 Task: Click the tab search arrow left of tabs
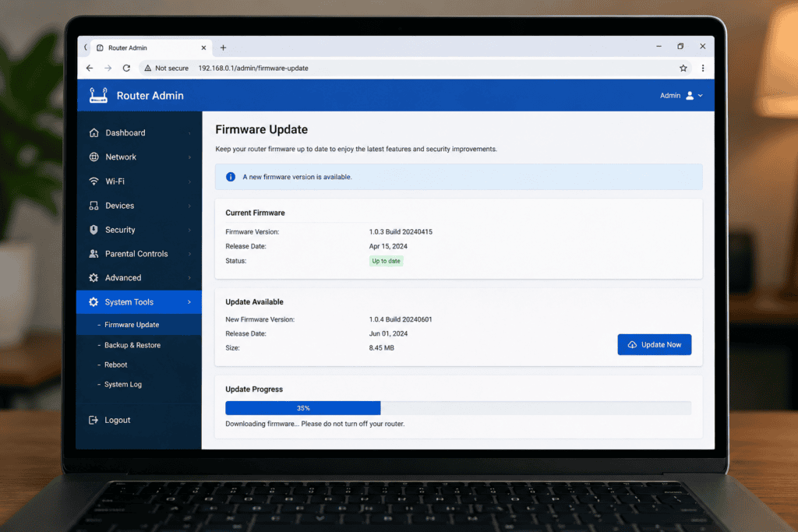(86, 48)
